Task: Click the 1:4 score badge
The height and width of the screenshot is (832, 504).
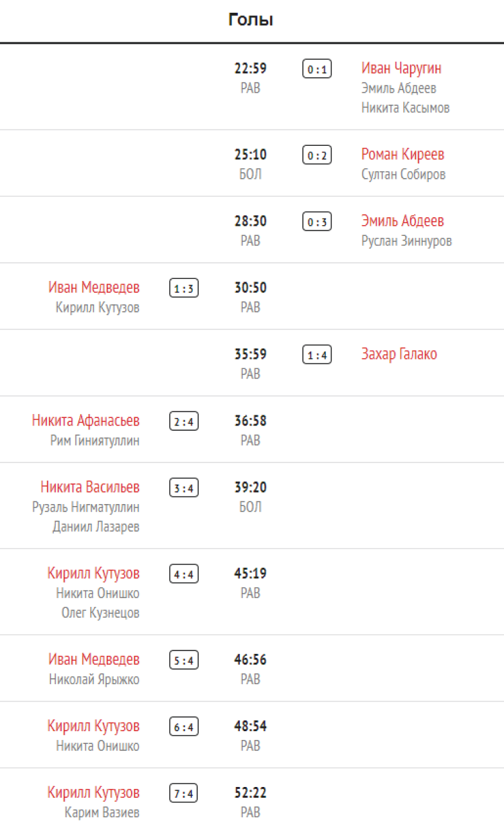Action: [x=317, y=355]
